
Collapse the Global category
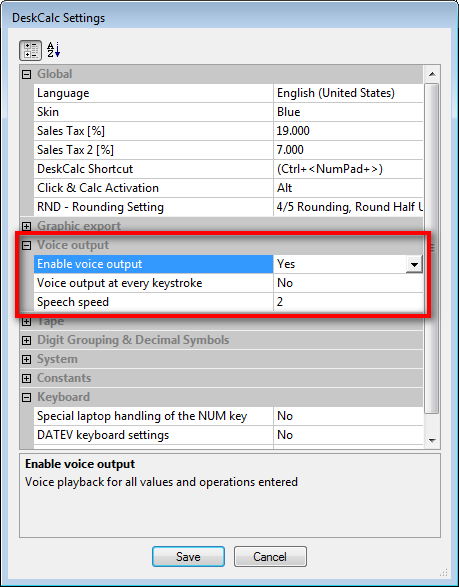(26, 74)
